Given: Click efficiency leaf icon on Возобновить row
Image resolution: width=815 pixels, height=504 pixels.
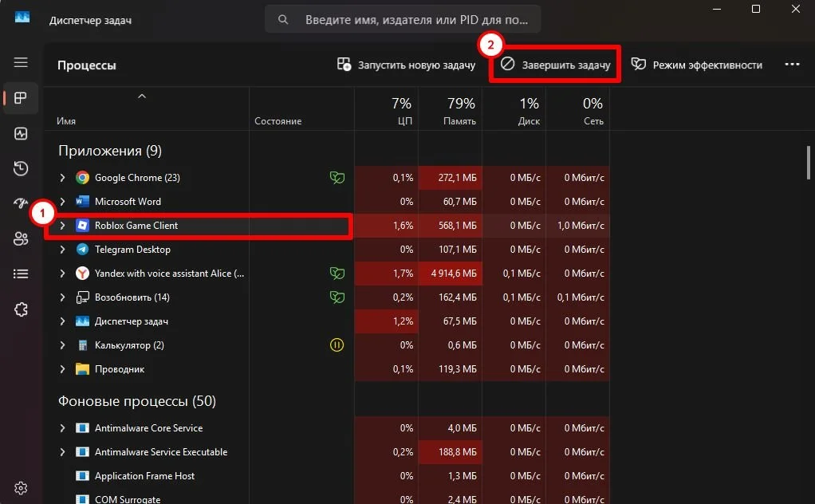Looking at the screenshot, I should (x=337, y=297).
